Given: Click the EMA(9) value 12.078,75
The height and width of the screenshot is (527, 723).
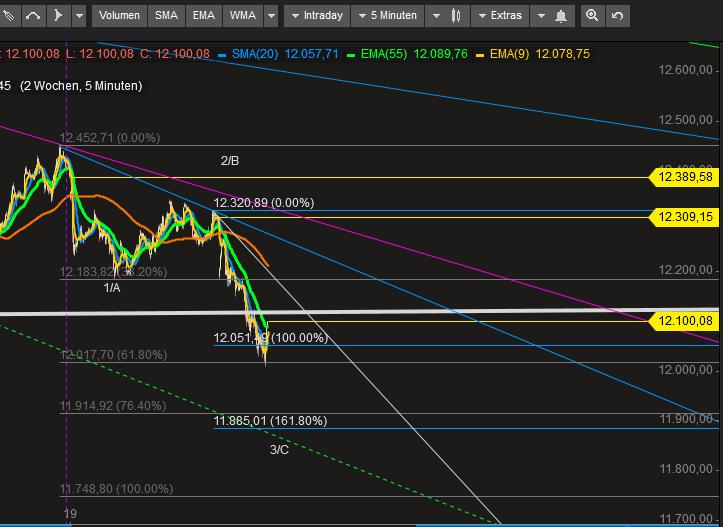Looking at the screenshot, I should pos(563,54).
